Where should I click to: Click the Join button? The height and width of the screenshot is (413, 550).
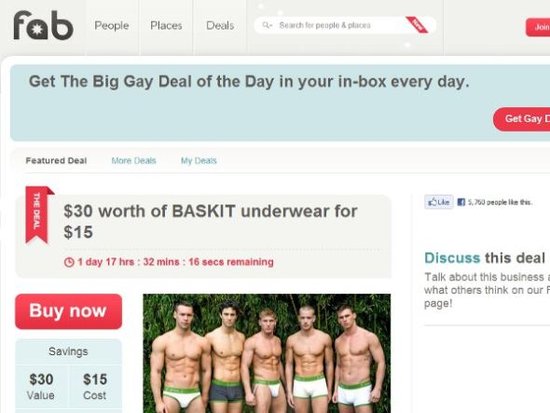(538, 27)
